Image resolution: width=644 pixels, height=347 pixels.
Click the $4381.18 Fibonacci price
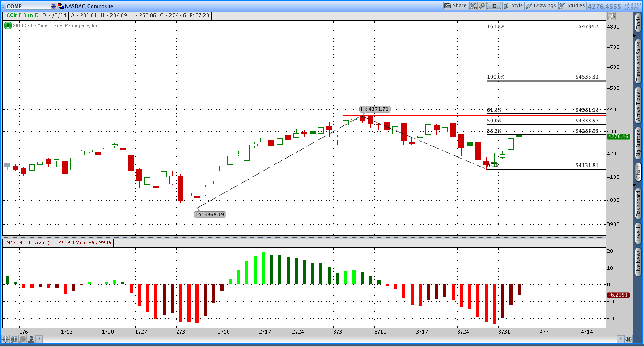[587, 110]
